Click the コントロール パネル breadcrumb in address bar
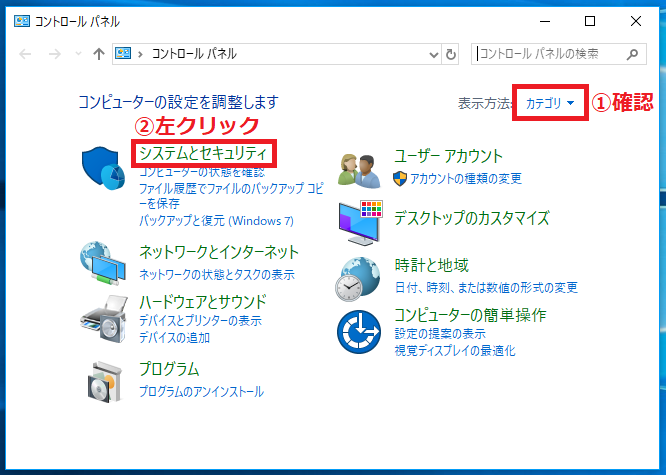This screenshot has width=666, height=475. click(x=194, y=54)
